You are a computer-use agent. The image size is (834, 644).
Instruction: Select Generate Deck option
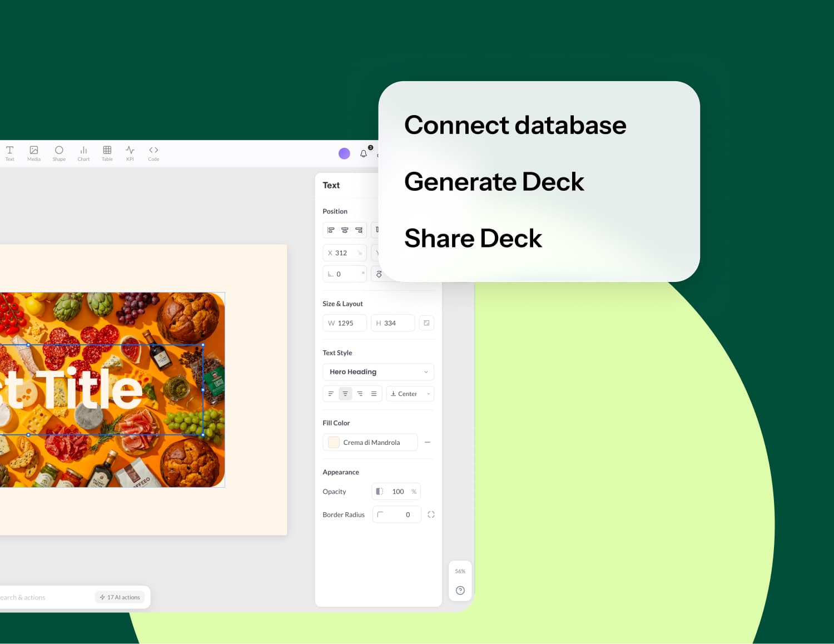(x=494, y=182)
